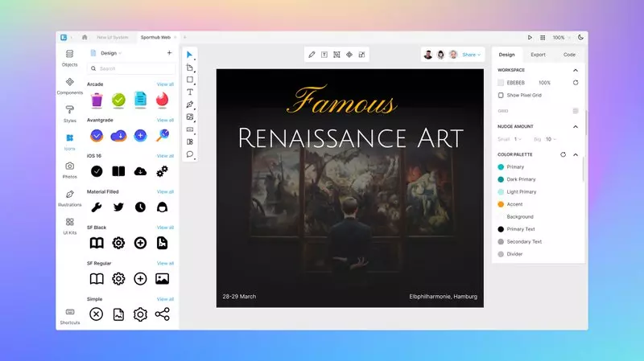This screenshot has width=644, height=361.
Task: Select the Accent orange color swatch
Action: 501,204
